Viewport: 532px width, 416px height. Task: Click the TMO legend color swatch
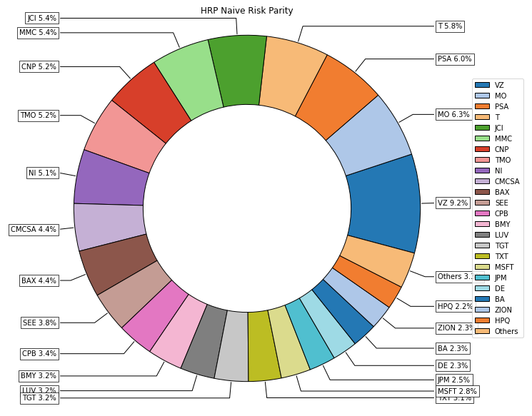point(482,160)
